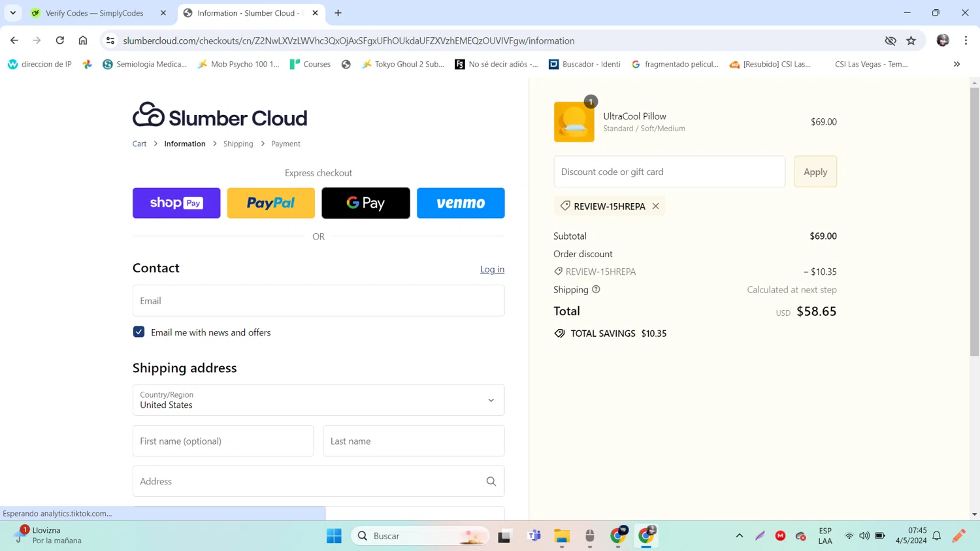Switch to Verify Codes SimplyCodes tab
Image resolution: width=980 pixels, height=551 pixels.
pyautogui.click(x=95, y=13)
